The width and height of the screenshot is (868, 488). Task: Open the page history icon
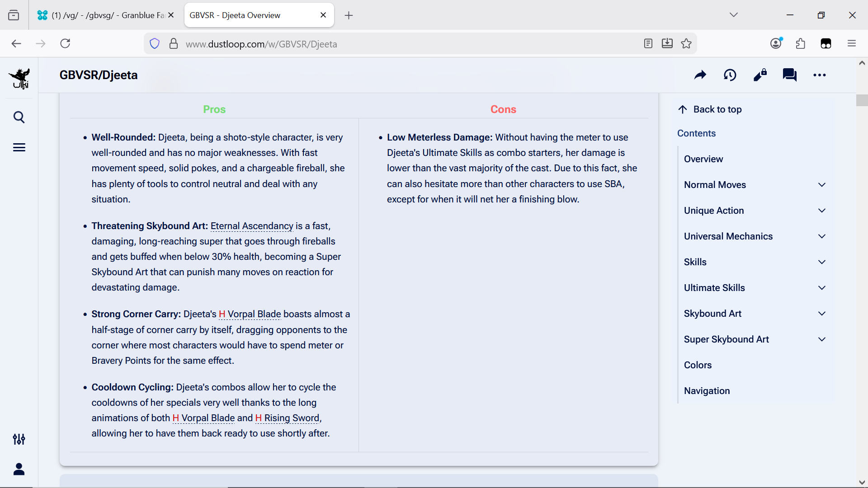click(x=730, y=75)
